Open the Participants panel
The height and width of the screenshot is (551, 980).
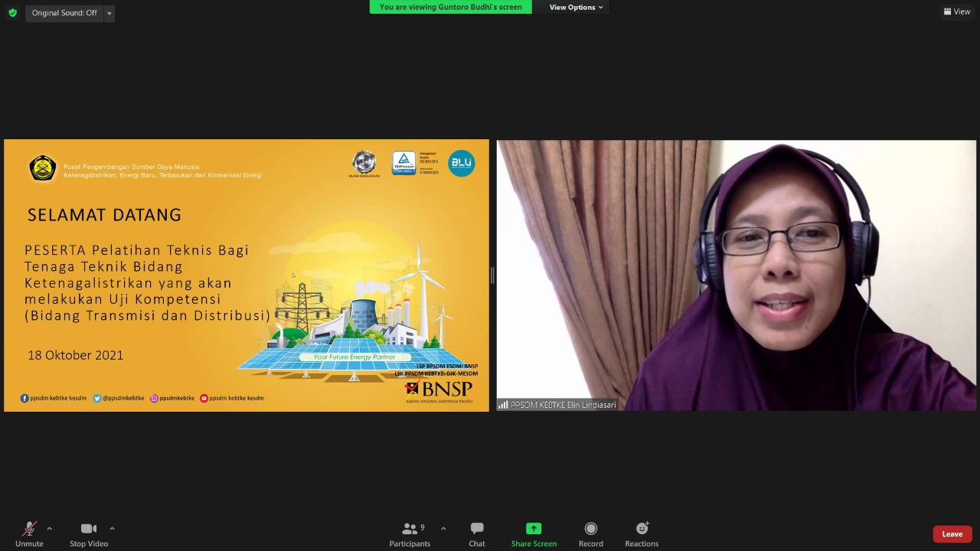point(410,533)
